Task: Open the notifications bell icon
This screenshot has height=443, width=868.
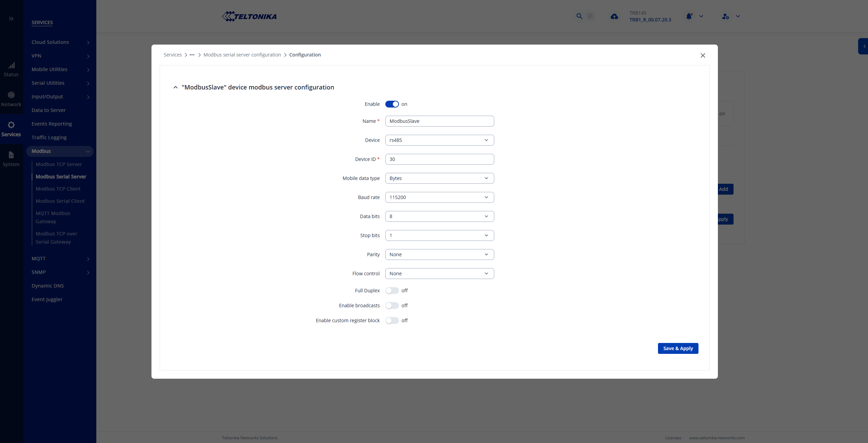Action: (x=689, y=16)
